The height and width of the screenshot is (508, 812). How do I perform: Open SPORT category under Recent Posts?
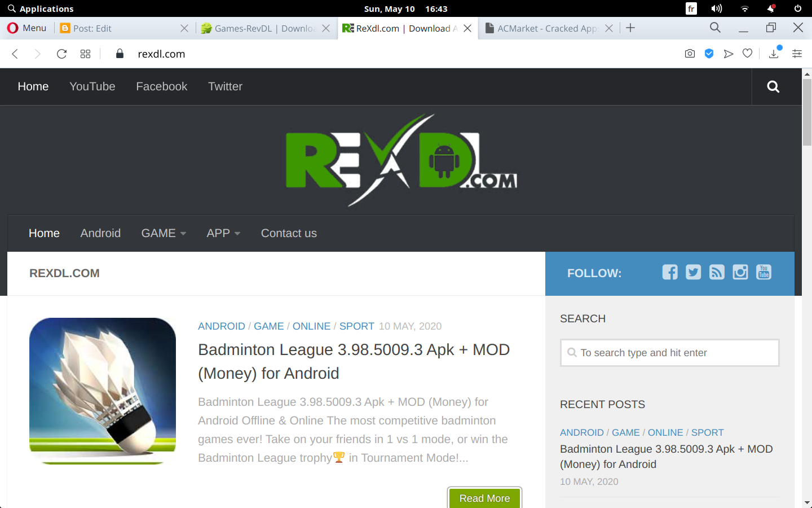(x=708, y=432)
